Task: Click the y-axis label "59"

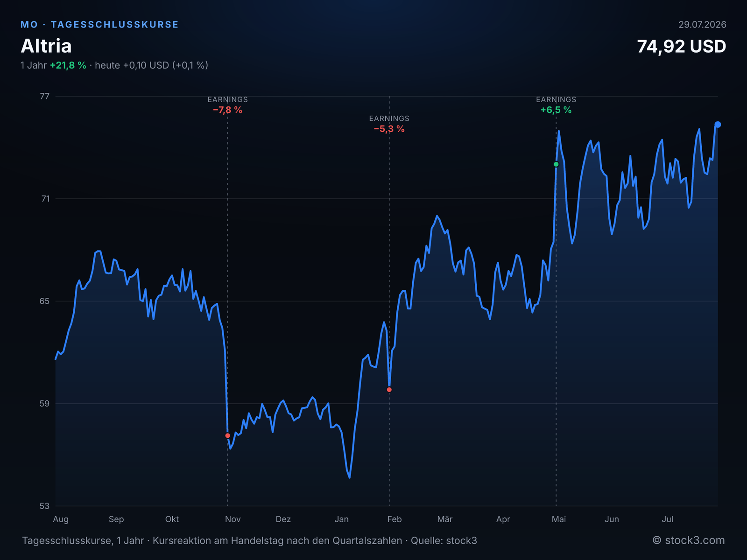Action: coord(44,404)
